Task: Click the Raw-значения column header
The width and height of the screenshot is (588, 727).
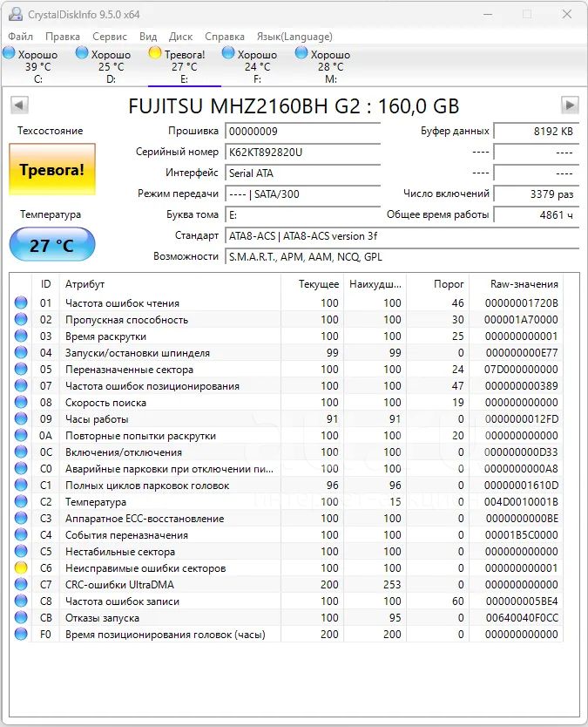Action: 523,284
